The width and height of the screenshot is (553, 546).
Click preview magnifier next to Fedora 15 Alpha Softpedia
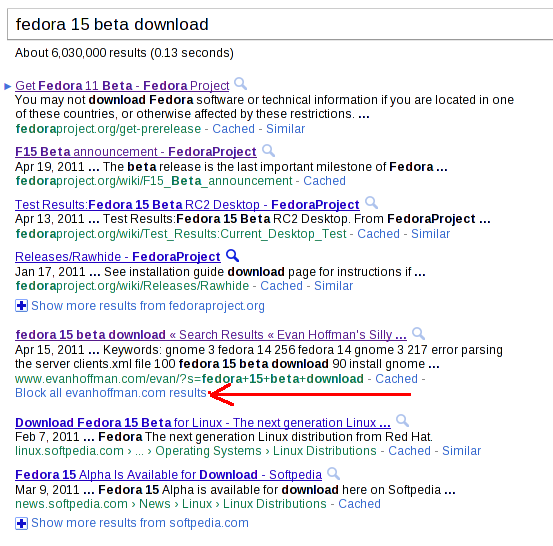tap(334, 473)
